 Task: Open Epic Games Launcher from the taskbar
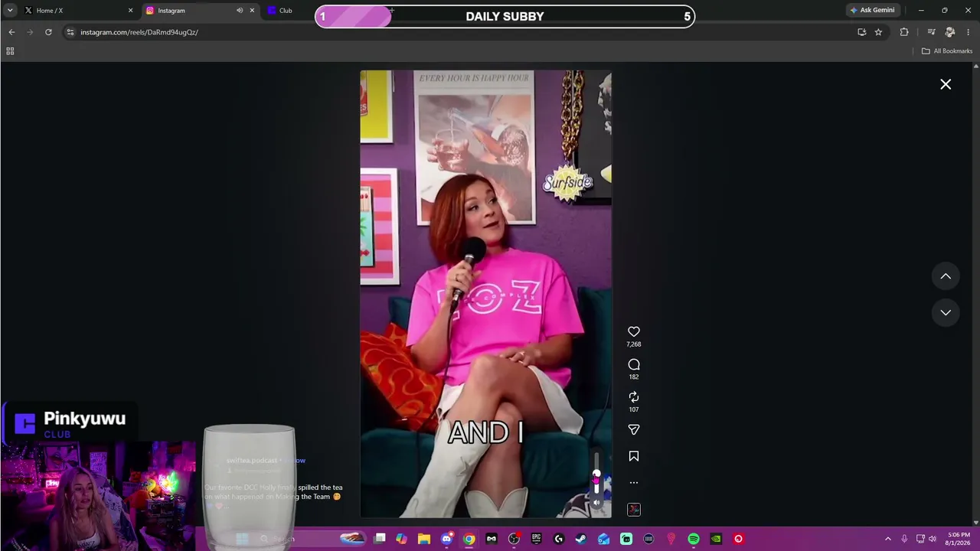coord(536,539)
